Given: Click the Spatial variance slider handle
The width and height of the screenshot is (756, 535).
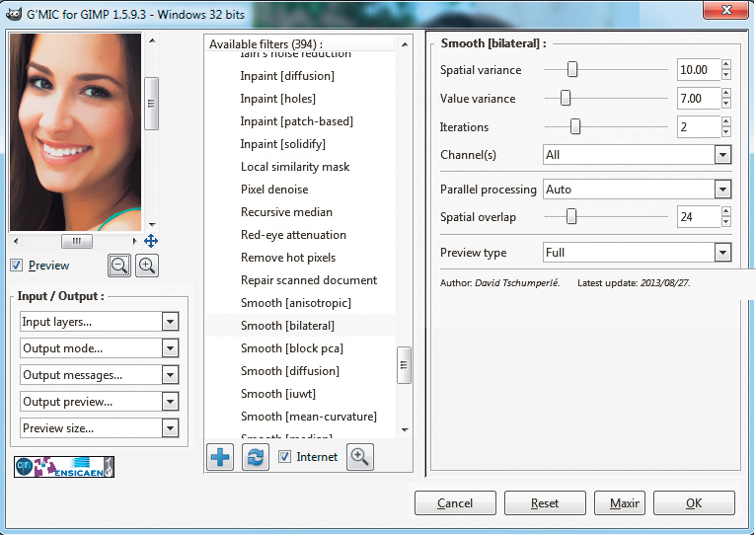Looking at the screenshot, I should click(x=571, y=70).
